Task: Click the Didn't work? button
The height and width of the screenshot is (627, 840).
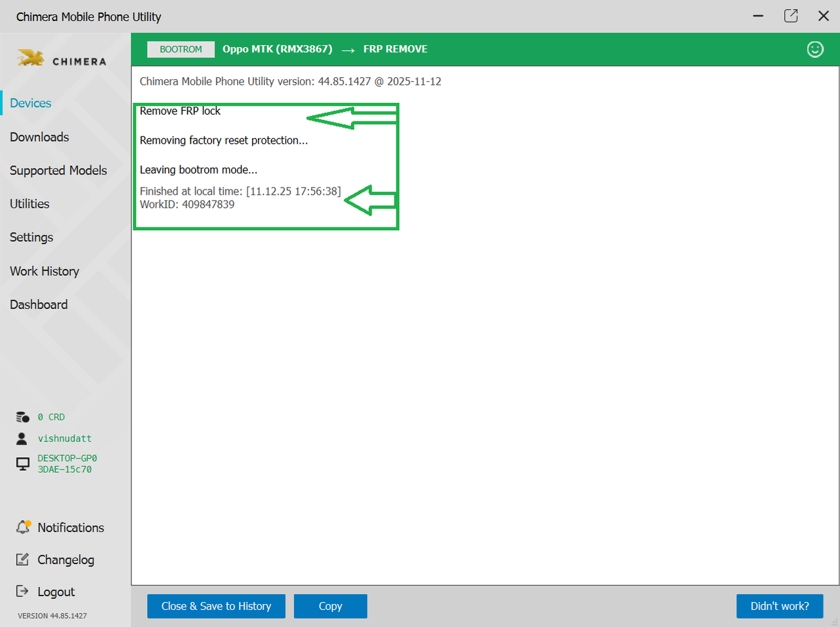Action: click(780, 606)
